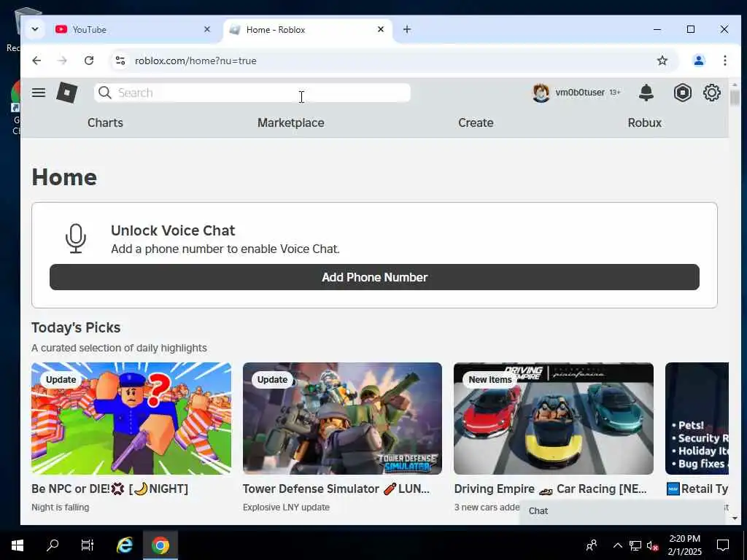747x560 pixels.
Task: Click the search magnifier icon in Roblox
Action: tap(105, 93)
